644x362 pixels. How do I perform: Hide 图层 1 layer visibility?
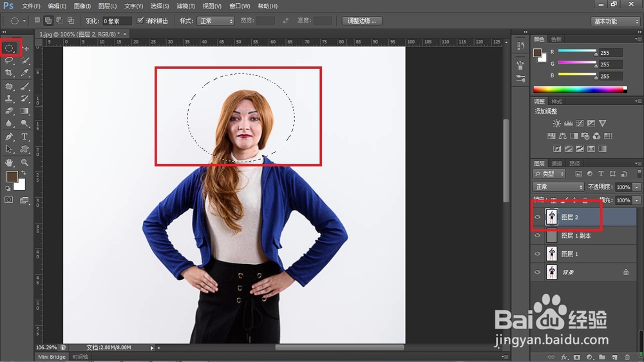[537, 254]
